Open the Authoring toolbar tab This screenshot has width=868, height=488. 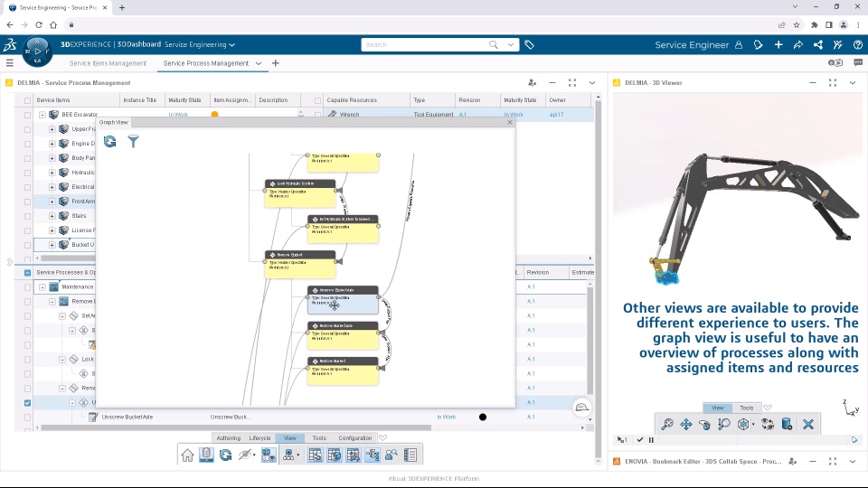click(x=229, y=437)
